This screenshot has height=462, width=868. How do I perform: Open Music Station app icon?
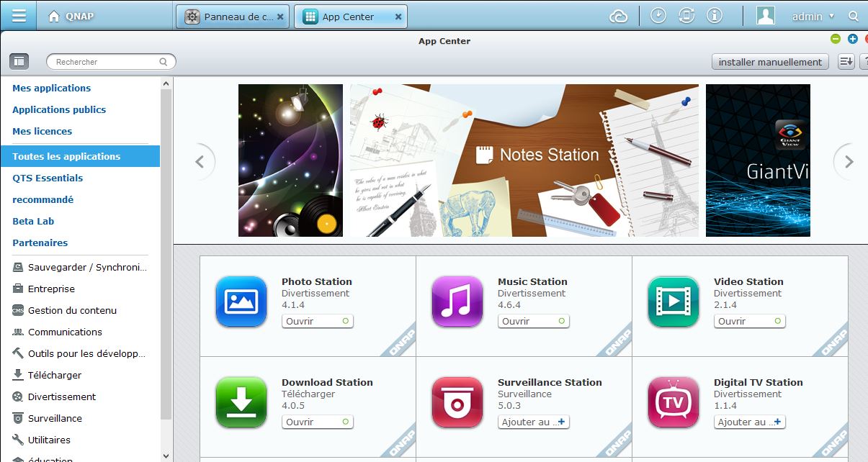pos(457,302)
